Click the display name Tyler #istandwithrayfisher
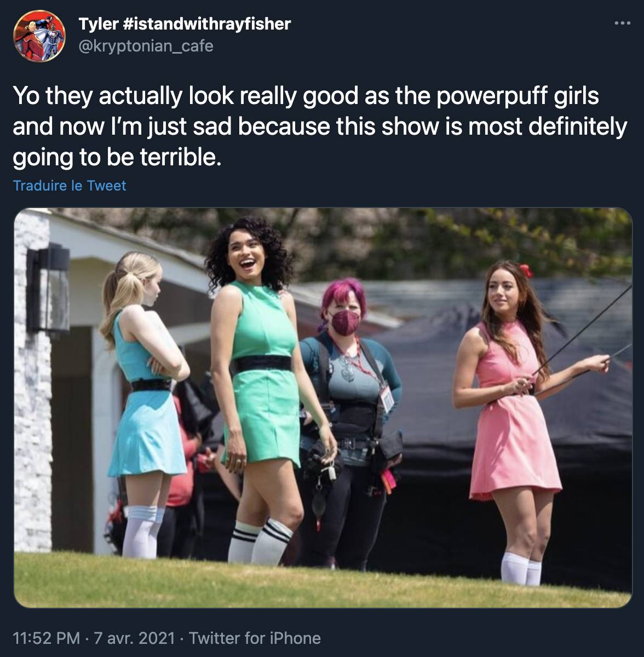This screenshot has height=657, width=644. (185, 24)
